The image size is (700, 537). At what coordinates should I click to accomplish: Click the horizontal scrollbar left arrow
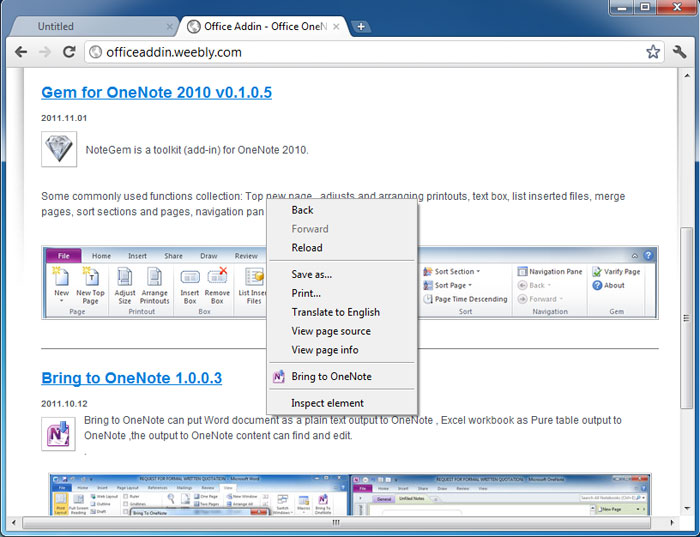tap(14, 522)
